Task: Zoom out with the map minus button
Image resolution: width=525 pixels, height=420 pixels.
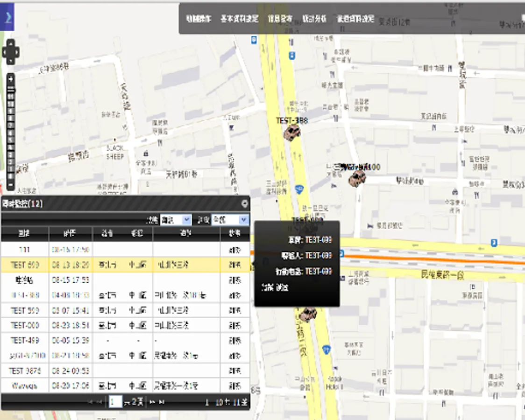Action: (11, 185)
